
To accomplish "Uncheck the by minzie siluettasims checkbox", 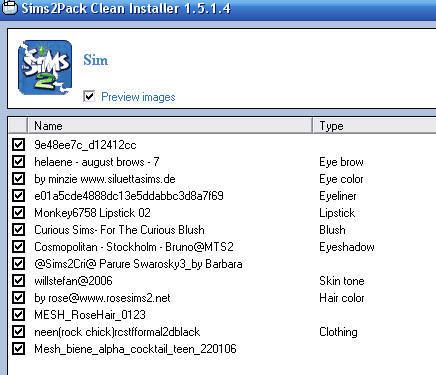I will (18, 179).
